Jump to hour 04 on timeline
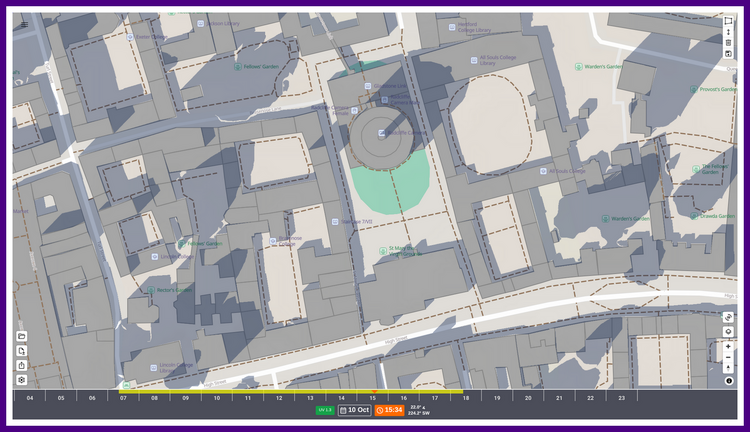Viewport: 750px width, 432px height. pyautogui.click(x=30, y=398)
